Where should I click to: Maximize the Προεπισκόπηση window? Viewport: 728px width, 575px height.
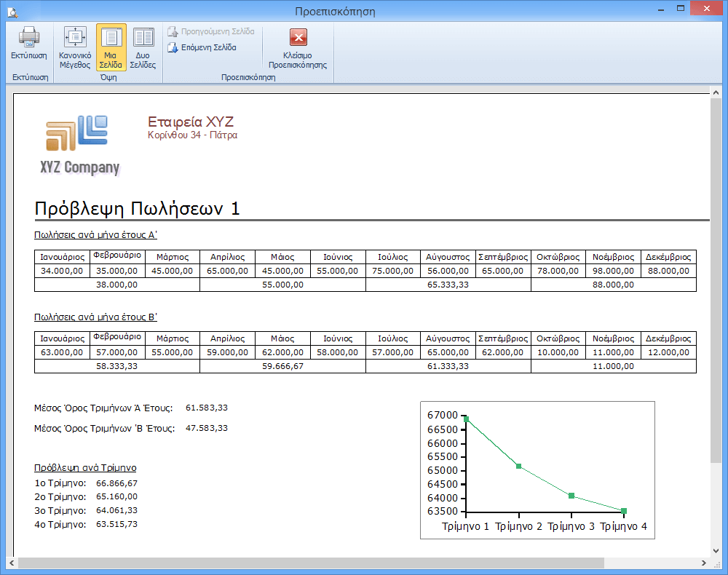point(679,10)
